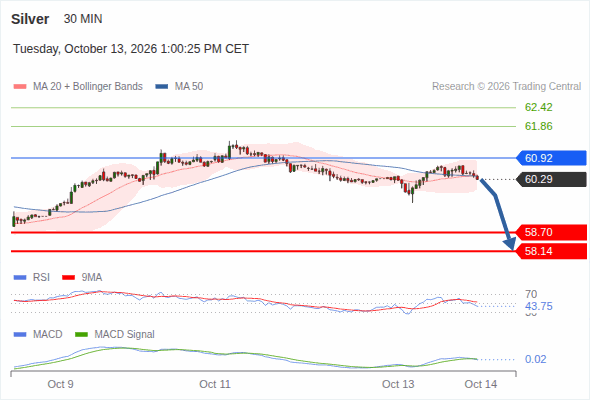Click the 9MA legend label
Viewport: 590px width, 400px height.
click(92, 277)
